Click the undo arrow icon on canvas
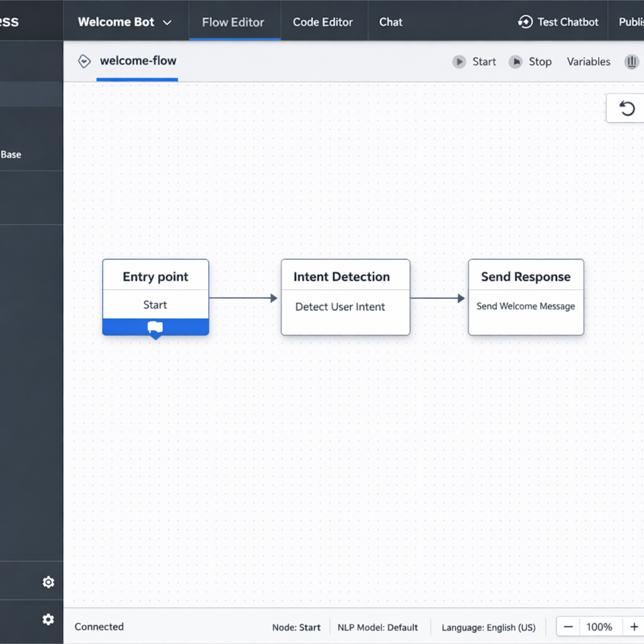This screenshot has height=644, width=644. (627, 109)
